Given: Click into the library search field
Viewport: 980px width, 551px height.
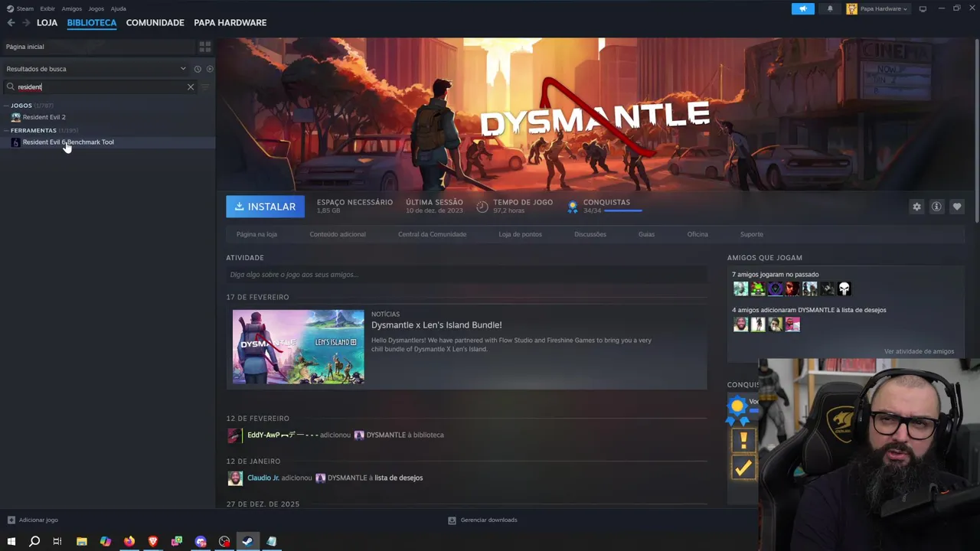Looking at the screenshot, I should (100, 86).
